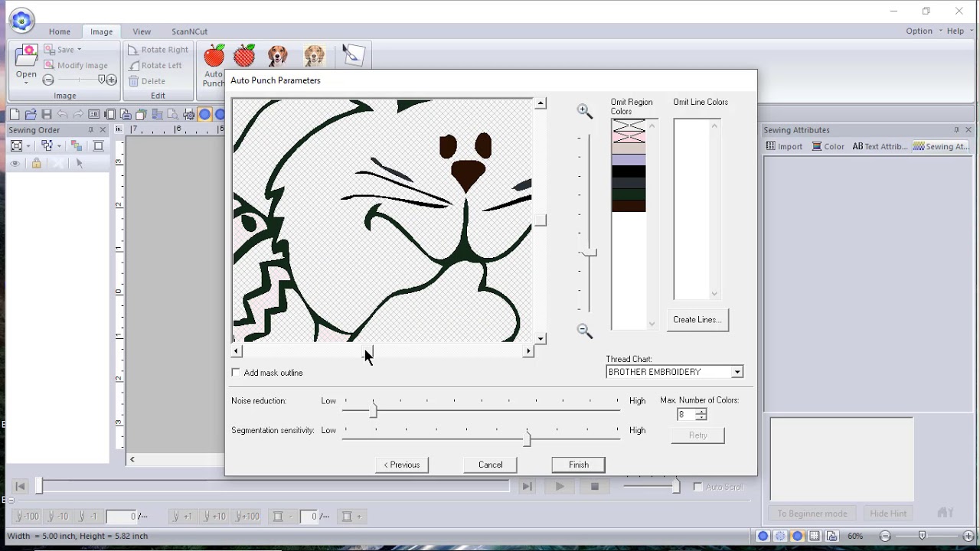Click the photo stitch beagle icon
This screenshot has height=551, width=980.
(x=278, y=55)
